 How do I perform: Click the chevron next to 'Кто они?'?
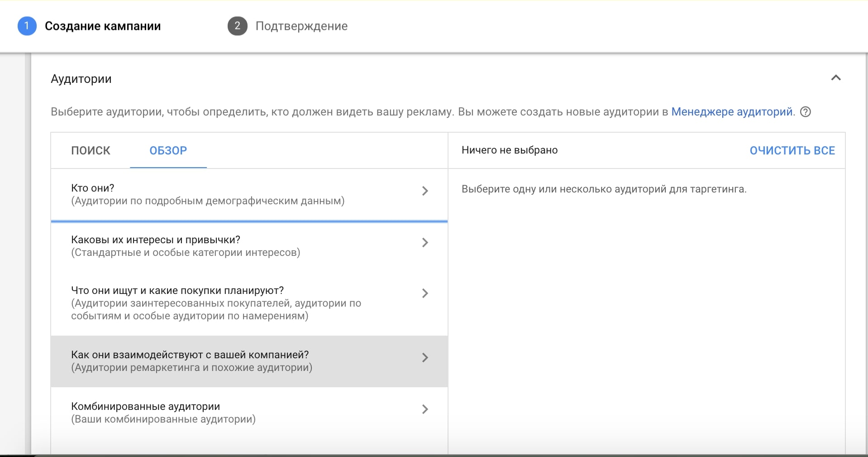424,192
